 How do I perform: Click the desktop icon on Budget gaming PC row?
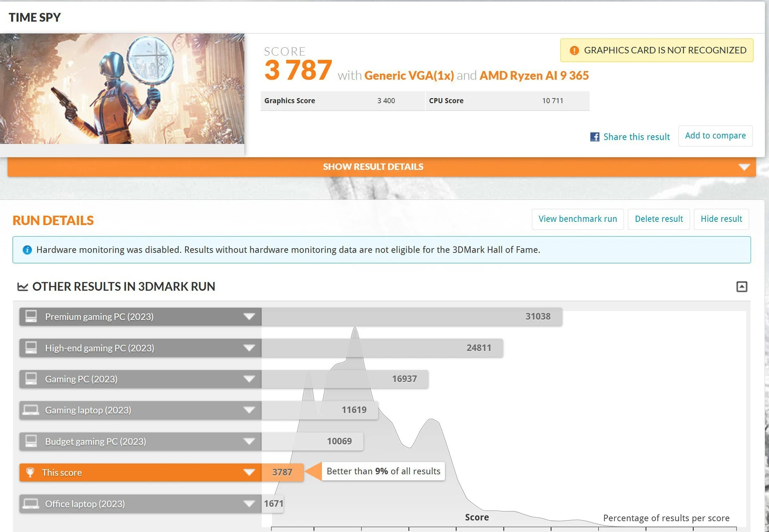click(x=31, y=441)
